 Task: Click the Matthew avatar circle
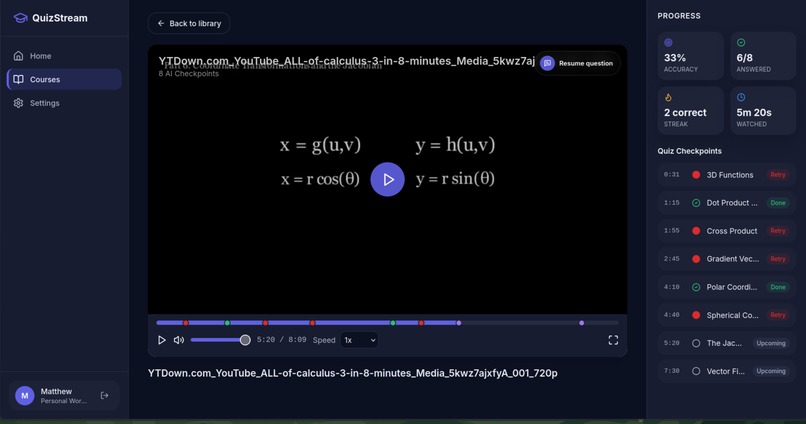[x=25, y=396]
